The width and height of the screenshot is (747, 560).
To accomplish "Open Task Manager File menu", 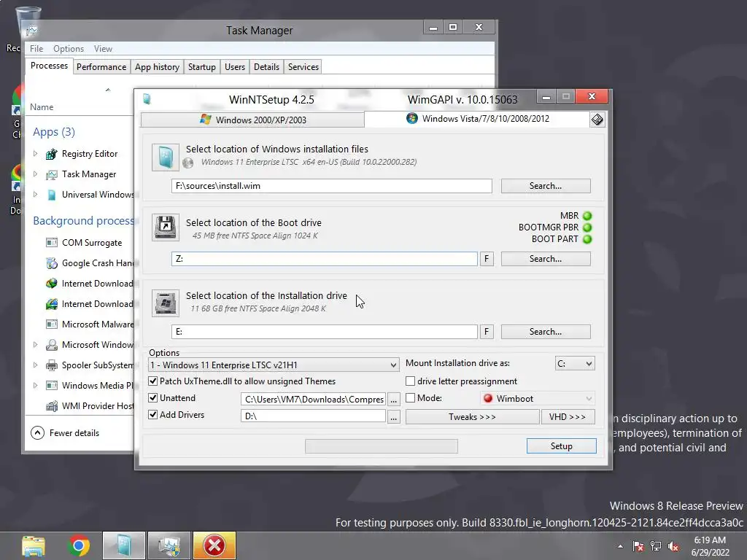I will [x=36, y=49].
